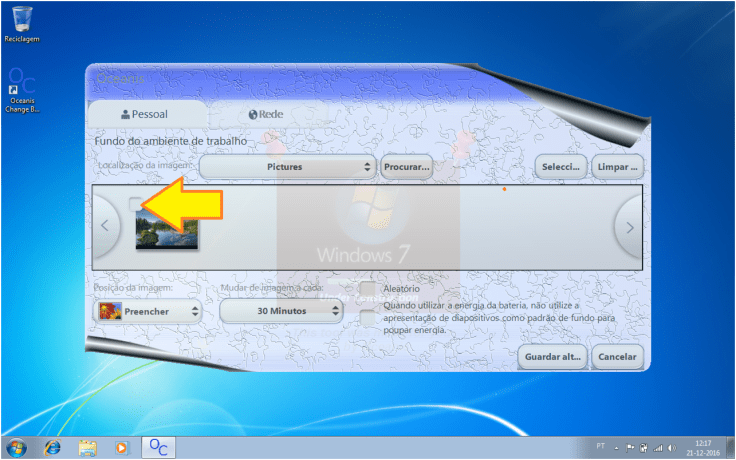Open the Recycle Bin (Reciclagem) desktop icon
The image size is (736, 460).
tap(22, 22)
